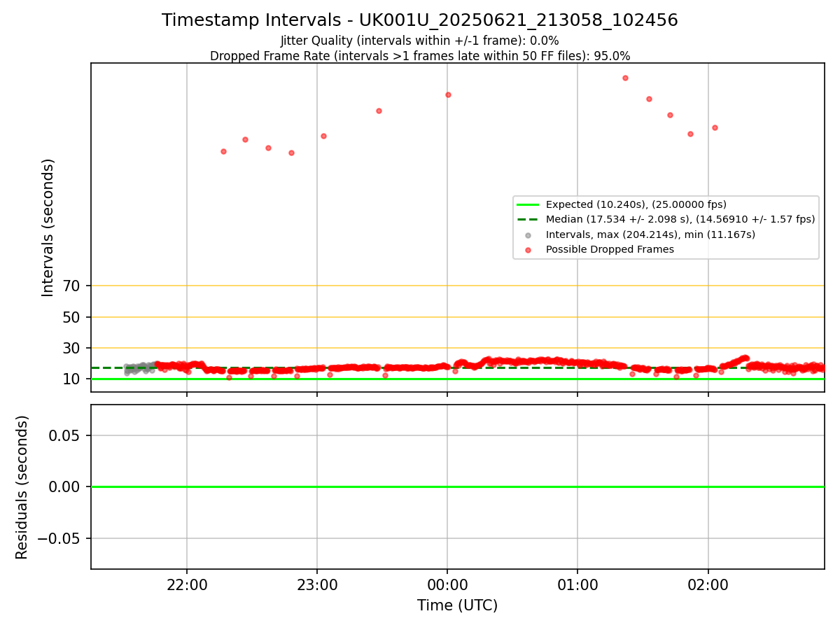Click legend entry 'Possible Dropped Frames'
Image resolution: width=840 pixels, height=630 pixels.
[610, 249]
